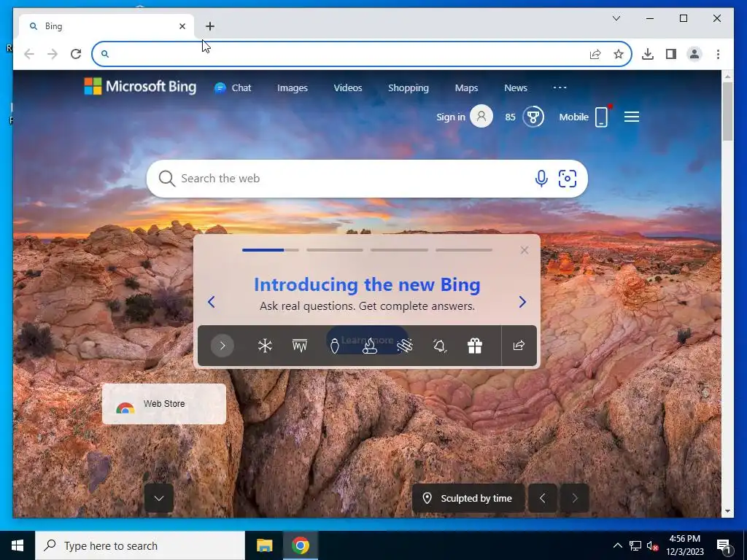
Task: Click the magnifier icon in Bing search box
Action: 167,179
